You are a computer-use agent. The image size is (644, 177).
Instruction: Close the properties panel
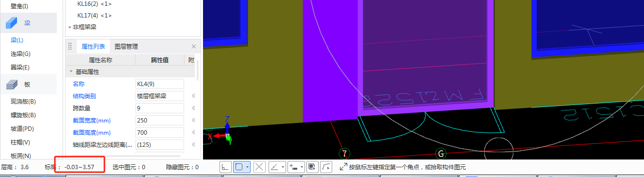pos(194,47)
